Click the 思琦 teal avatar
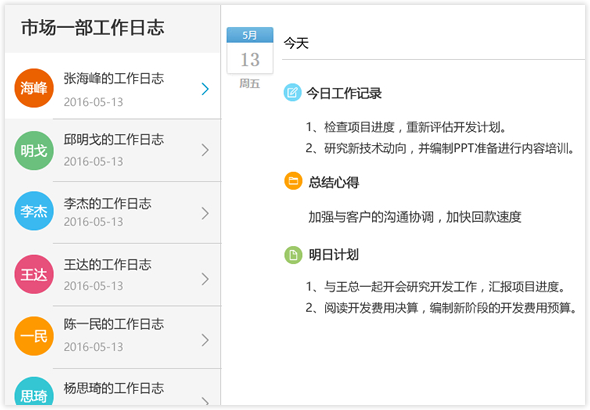Screen dimensions: 590x410 click(x=34, y=392)
